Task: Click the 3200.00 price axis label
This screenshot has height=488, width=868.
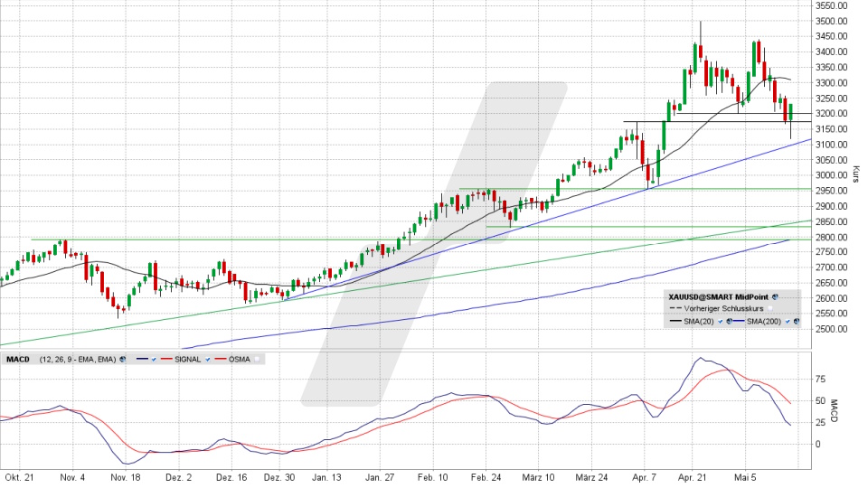Action: (832, 114)
